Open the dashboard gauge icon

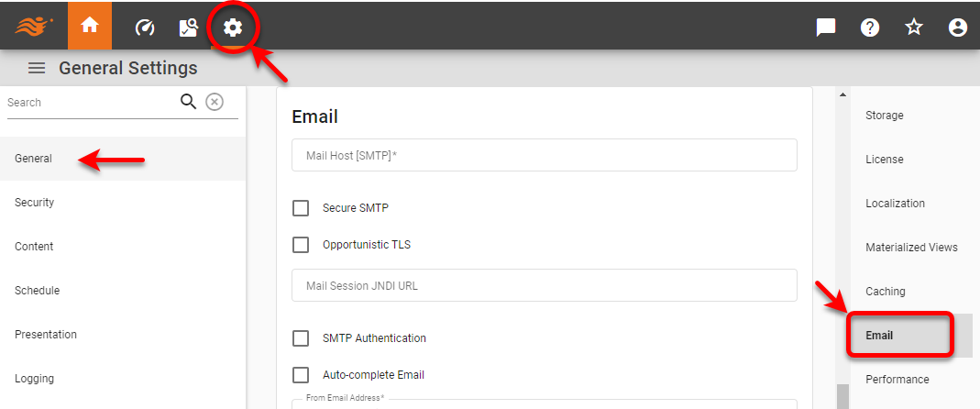145,28
